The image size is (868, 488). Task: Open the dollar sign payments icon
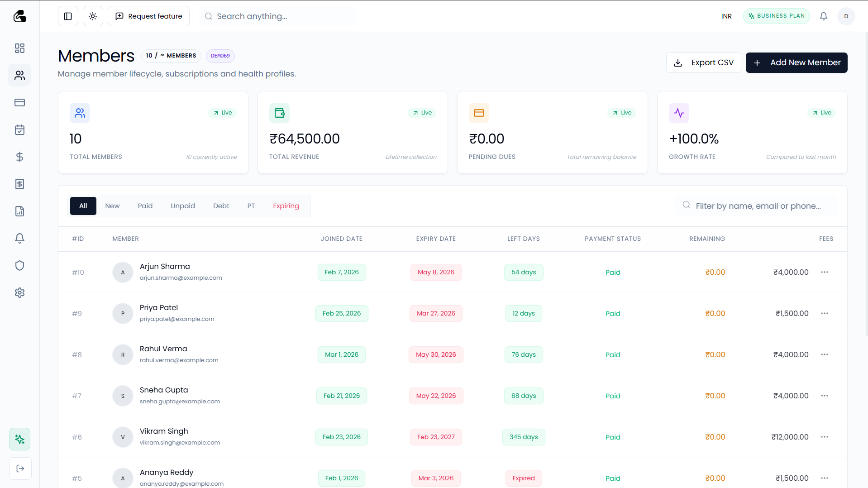pos(19,157)
